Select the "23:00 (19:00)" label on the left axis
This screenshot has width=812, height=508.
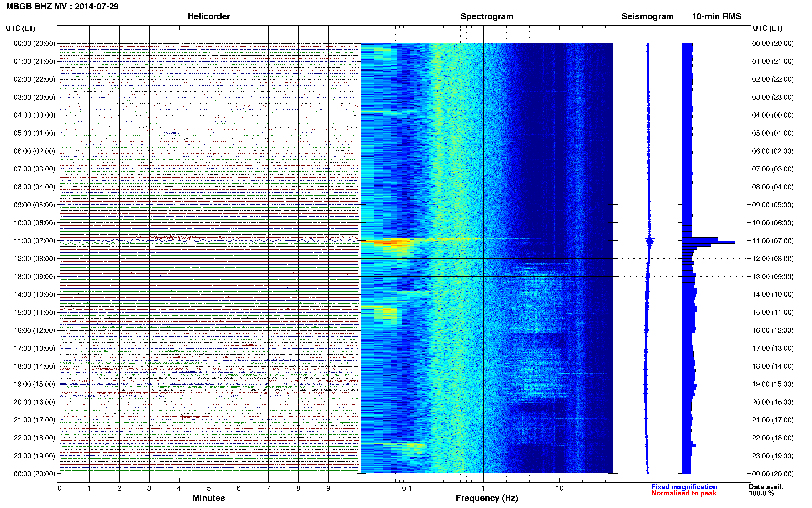tap(34, 456)
